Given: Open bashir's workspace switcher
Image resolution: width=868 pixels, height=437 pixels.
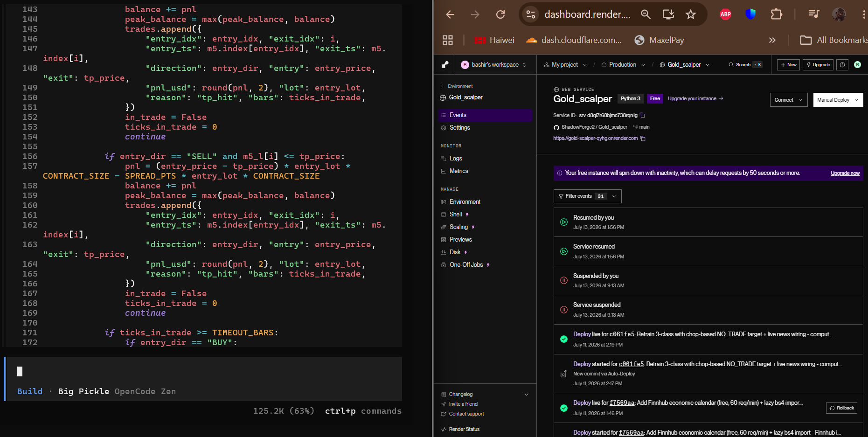Looking at the screenshot, I should pos(494,65).
